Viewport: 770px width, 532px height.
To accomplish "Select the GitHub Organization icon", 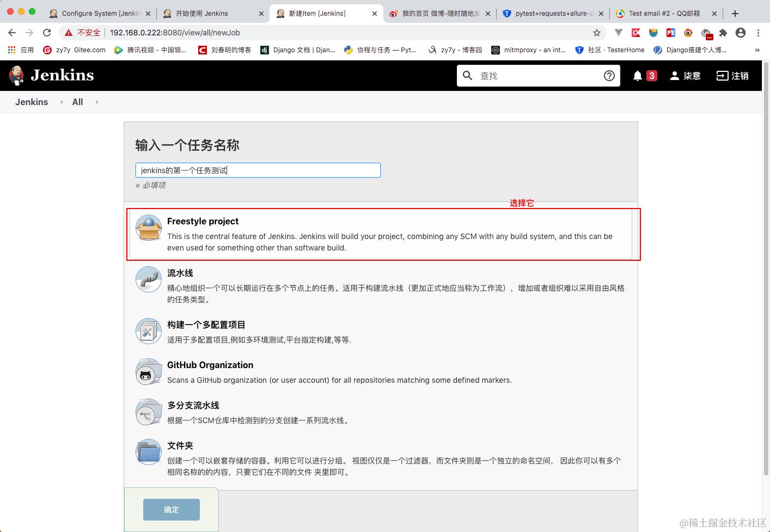I will (x=149, y=371).
